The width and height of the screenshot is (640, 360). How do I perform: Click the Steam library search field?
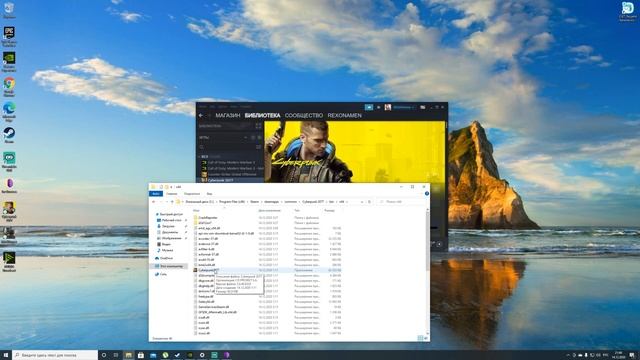tap(227, 147)
